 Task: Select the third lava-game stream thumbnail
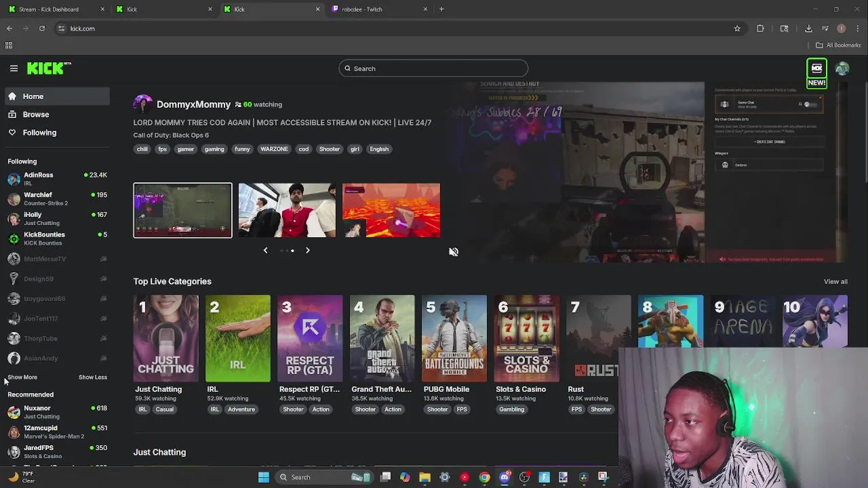tap(391, 210)
